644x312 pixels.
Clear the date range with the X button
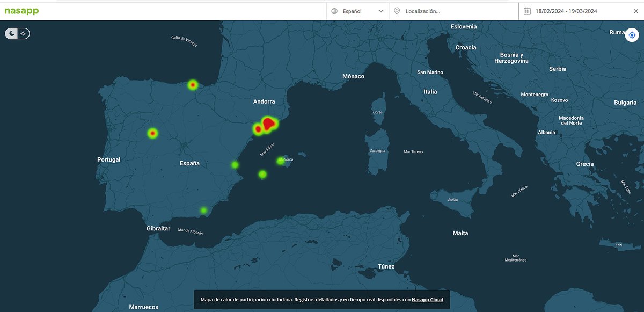(x=636, y=11)
